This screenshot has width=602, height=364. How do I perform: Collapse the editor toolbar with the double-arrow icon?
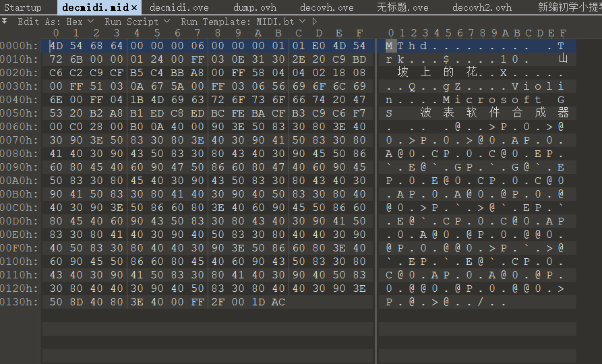pos(4,21)
